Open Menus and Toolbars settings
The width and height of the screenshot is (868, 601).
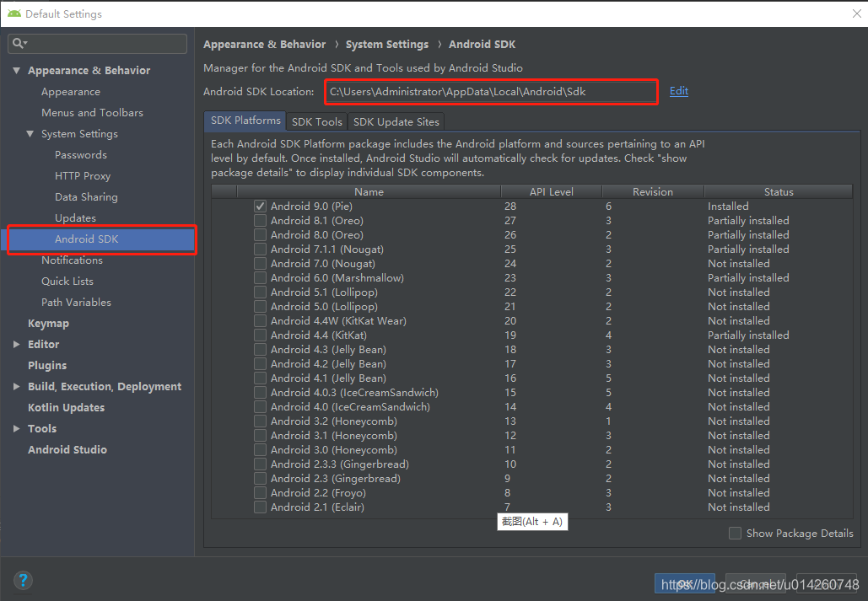pos(93,113)
